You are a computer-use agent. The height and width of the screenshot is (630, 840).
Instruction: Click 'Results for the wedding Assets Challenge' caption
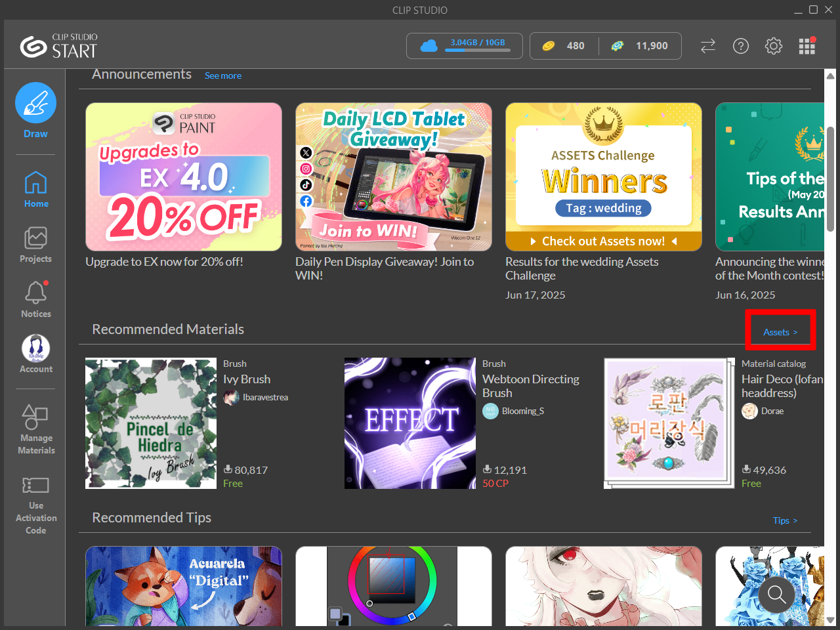coord(582,268)
